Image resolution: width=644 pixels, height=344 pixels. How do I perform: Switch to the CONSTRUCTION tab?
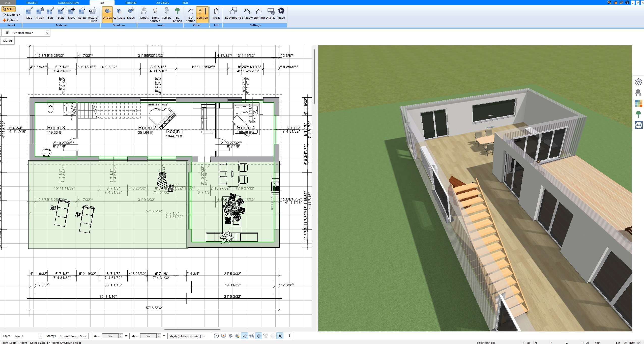click(x=68, y=3)
